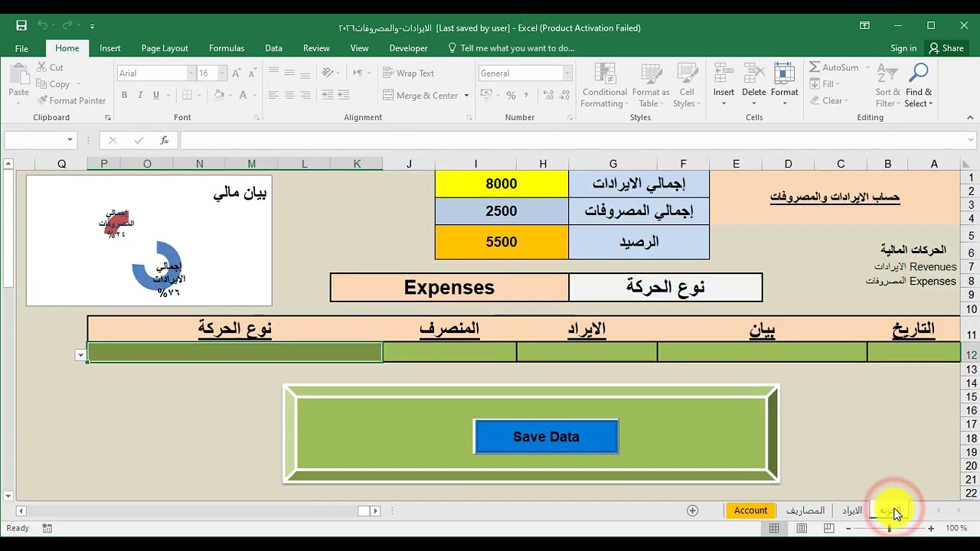Click the zoom in plus button
980x551 pixels.
point(931,528)
